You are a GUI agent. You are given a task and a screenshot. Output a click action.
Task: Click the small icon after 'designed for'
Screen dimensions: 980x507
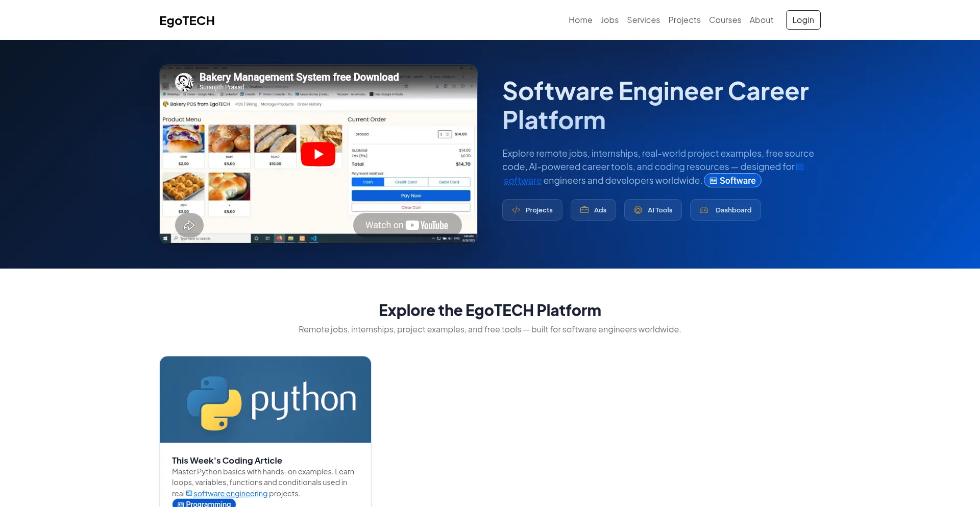(x=800, y=167)
